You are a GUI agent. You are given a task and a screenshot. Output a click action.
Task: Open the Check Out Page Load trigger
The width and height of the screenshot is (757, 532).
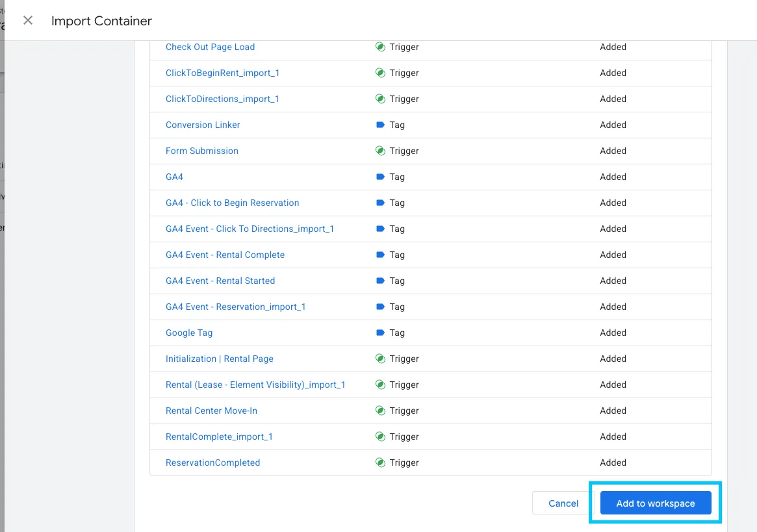(x=210, y=47)
